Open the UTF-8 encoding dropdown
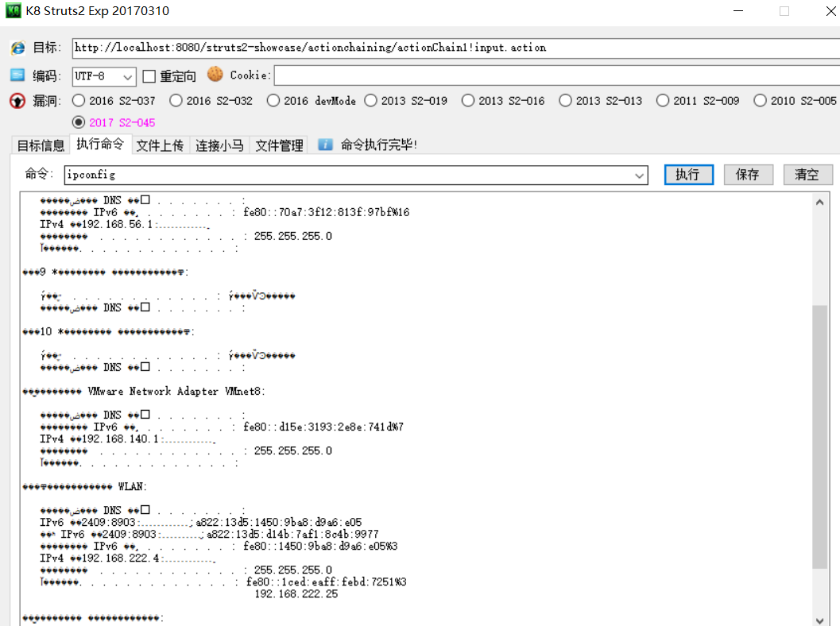 click(x=127, y=75)
